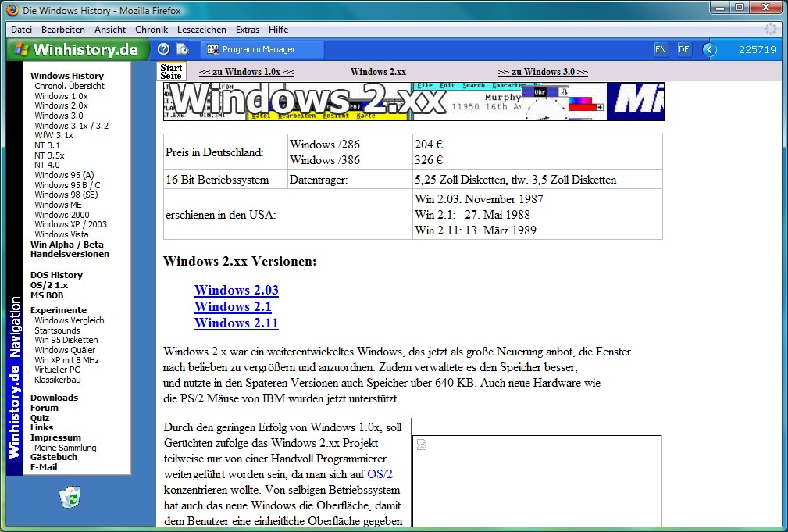Viewport: 788px width, 532px height.
Task: Click the broken image placeholder icon
Action: pyautogui.click(x=422, y=445)
